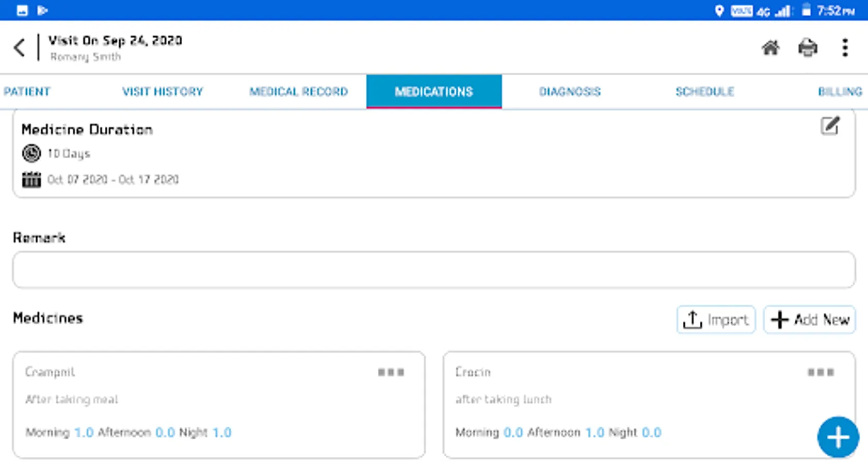The image size is (868, 464).
Task: Check the location icon in status bar
Action: coord(719,11)
